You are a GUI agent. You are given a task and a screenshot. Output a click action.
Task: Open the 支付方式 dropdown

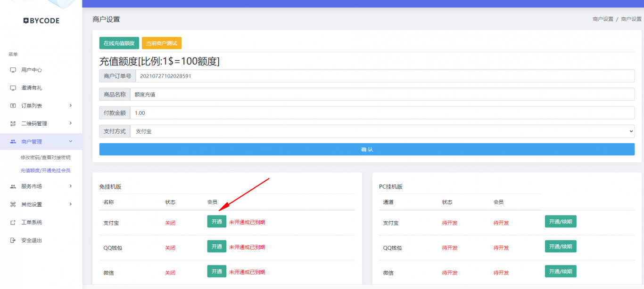coord(382,131)
